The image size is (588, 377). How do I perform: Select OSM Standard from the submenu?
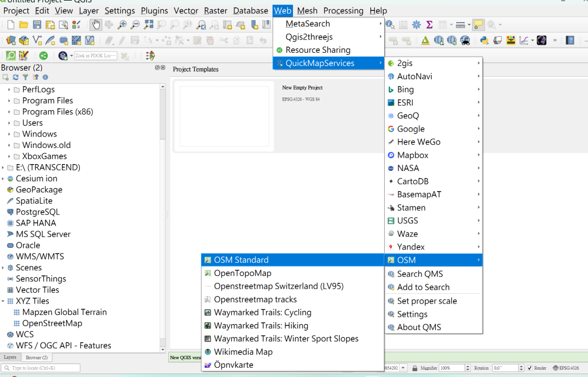(292, 260)
